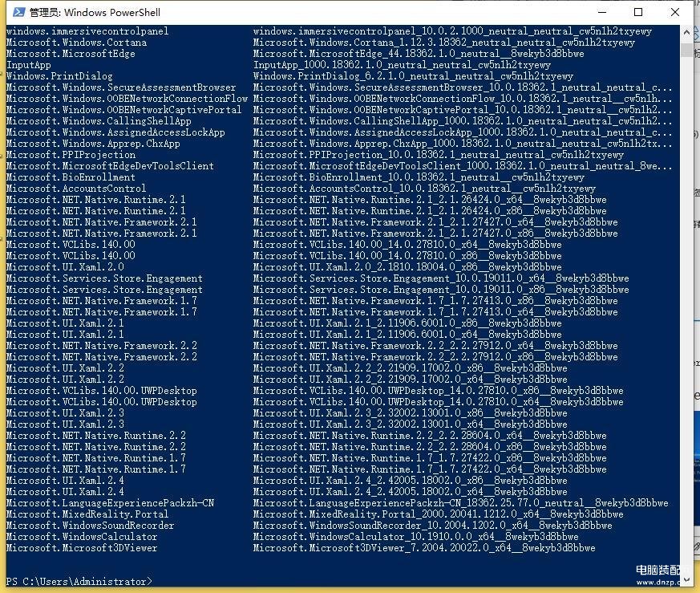
Task: Click Microsoft.MicrosoftEdgeDevToolsClient name
Action: click(x=110, y=166)
